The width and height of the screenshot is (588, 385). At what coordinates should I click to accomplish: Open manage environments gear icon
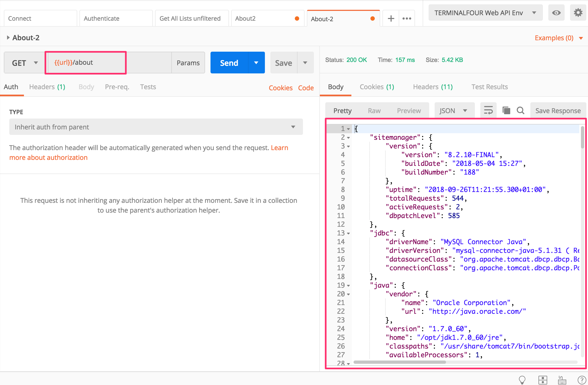pyautogui.click(x=578, y=13)
